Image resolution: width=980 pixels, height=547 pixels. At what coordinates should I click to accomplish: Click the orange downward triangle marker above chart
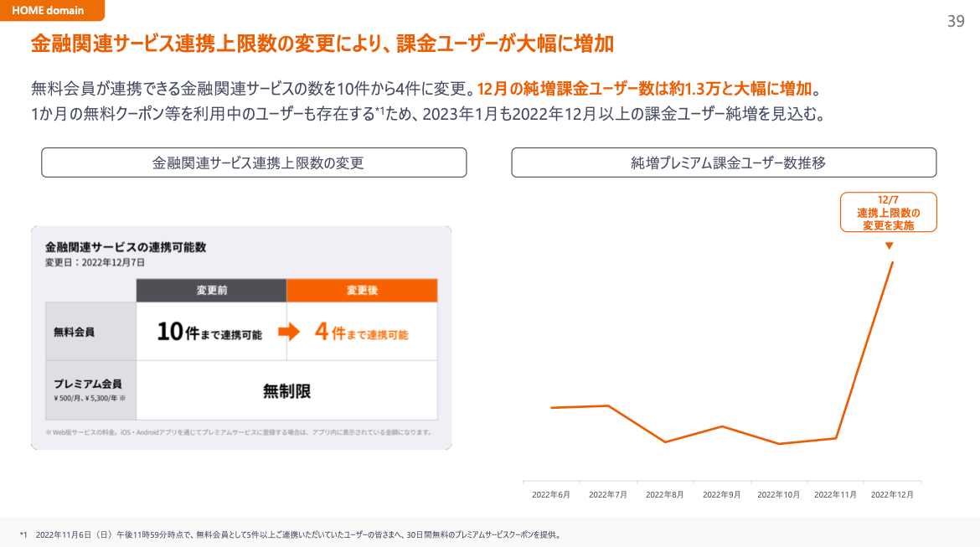pos(889,246)
